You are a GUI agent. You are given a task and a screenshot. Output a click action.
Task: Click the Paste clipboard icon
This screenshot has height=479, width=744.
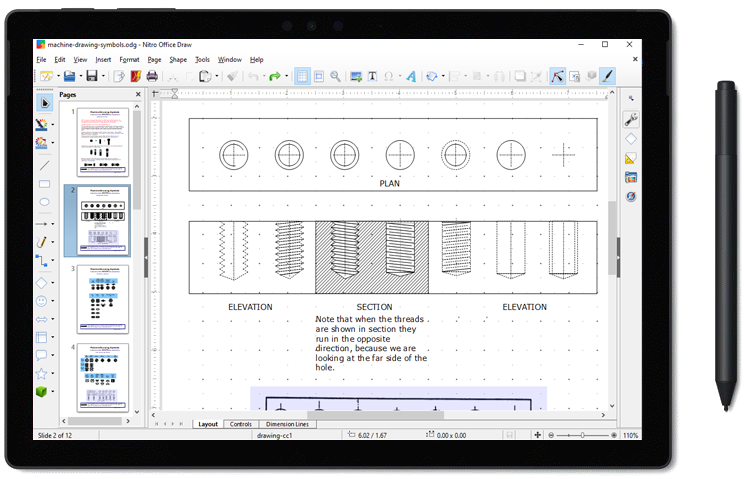click(205, 76)
